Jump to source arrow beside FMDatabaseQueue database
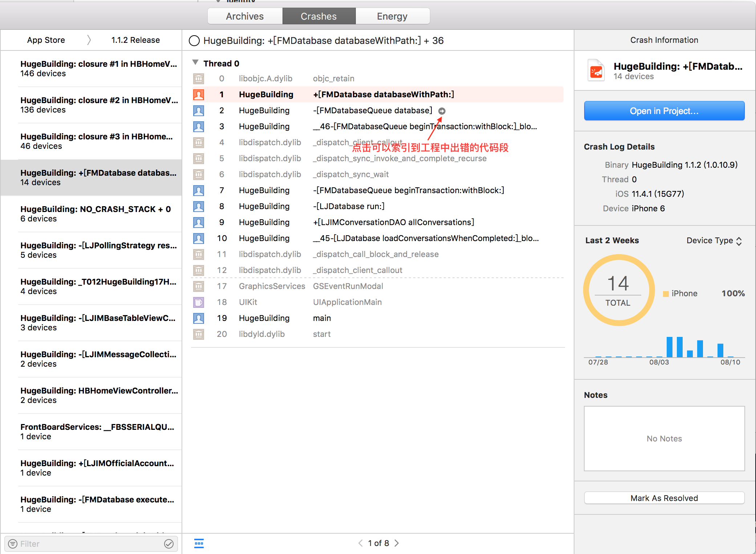 coord(442,111)
